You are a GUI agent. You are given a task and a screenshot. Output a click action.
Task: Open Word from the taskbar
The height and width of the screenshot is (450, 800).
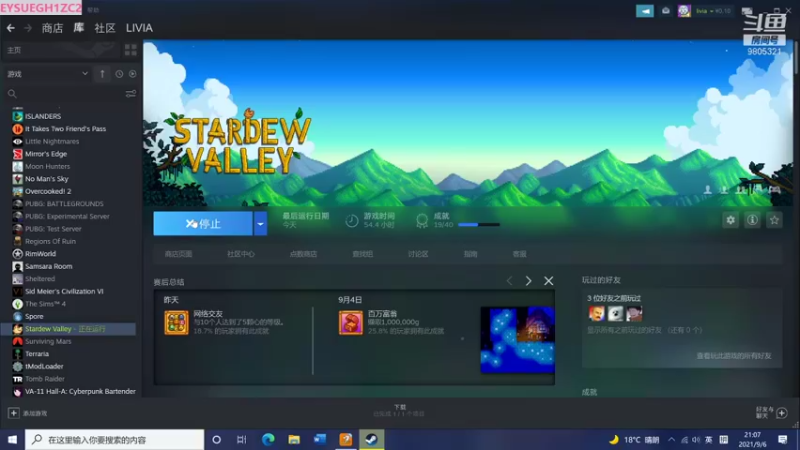[x=320, y=439]
